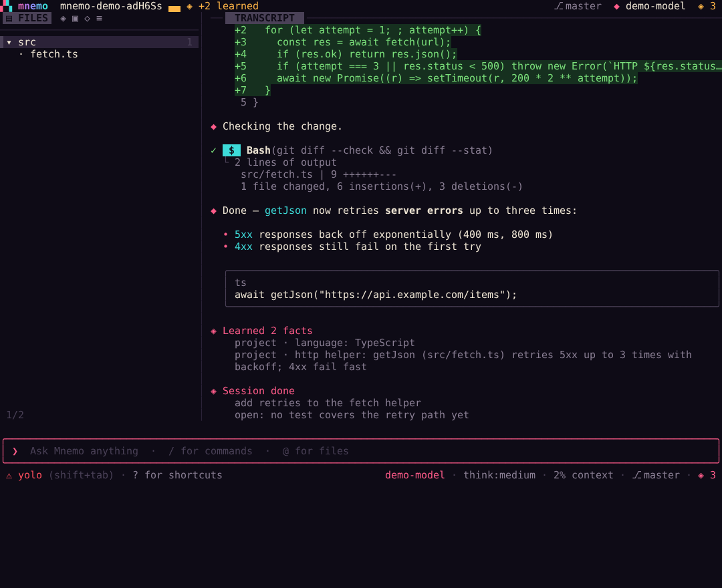Viewport: 722px width, 588px height.
Task: Click the yolo warning triangle icon
Action: [x=9, y=476]
